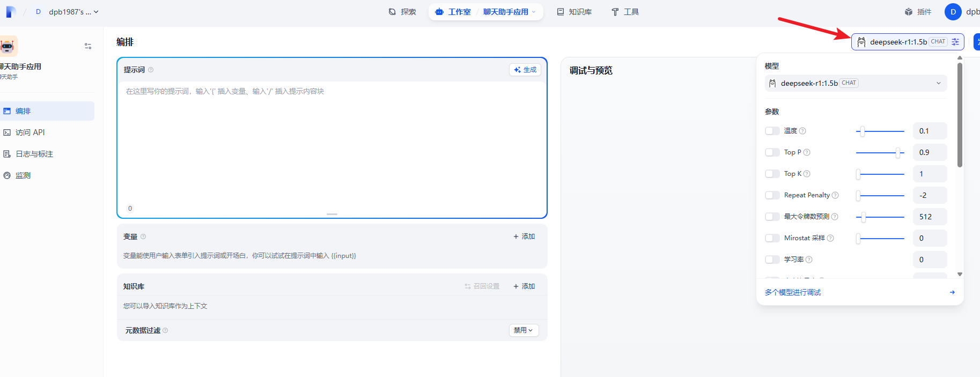Click help icon next to Top P
The image size is (980, 377).
[x=807, y=152]
